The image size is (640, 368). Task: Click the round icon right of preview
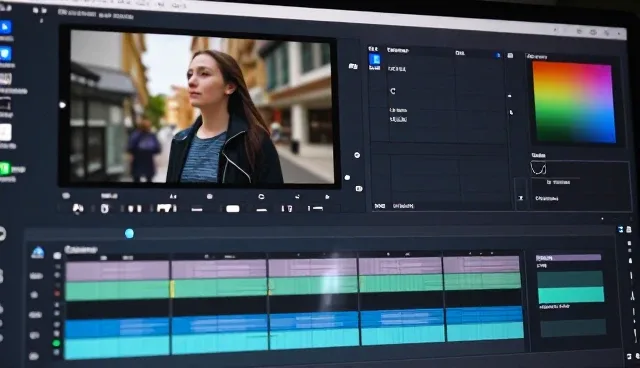point(357,155)
